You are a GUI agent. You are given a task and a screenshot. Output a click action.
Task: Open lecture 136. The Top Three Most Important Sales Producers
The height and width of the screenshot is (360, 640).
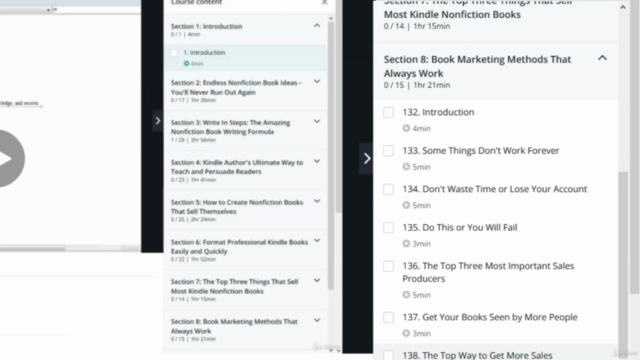pos(488,272)
